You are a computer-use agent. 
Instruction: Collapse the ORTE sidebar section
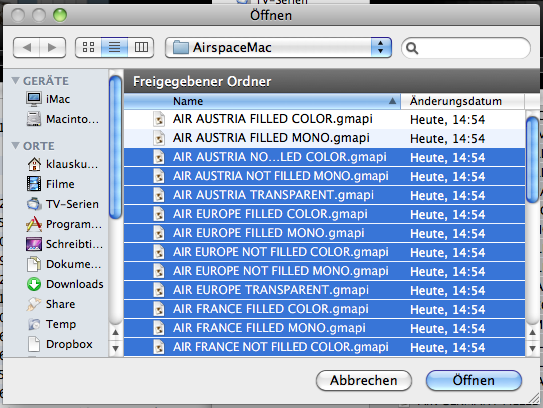point(15,145)
